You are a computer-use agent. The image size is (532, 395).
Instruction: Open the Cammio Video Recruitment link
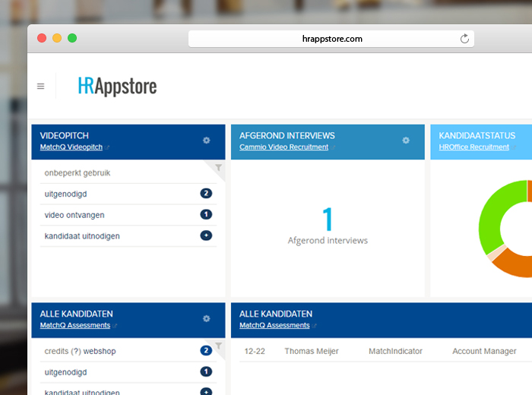[284, 147]
